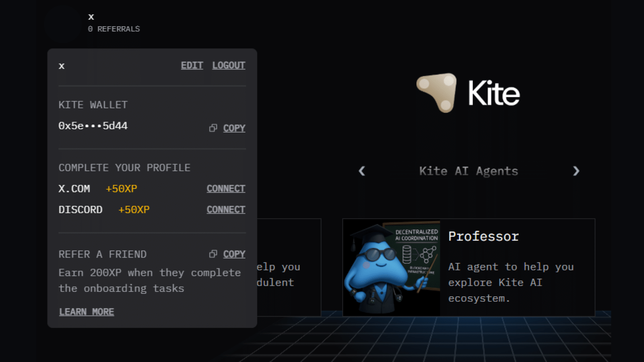Screen dimensions: 644x362
Task: Click the 'Earn 200XP' referral description
Action: tap(150, 280)
